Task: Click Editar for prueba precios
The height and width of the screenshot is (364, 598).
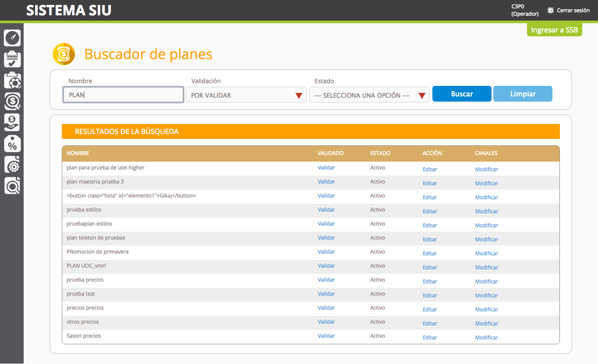Action: pos(430,282)
